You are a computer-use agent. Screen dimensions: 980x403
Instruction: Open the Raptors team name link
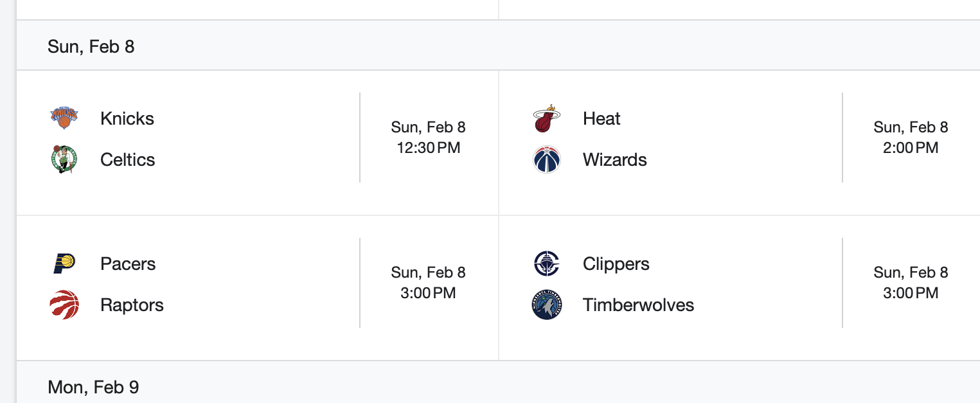132,305
